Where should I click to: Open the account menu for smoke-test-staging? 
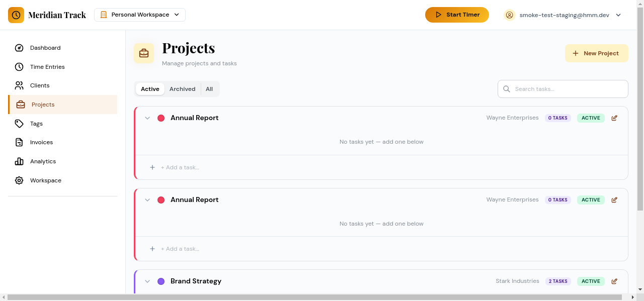pyautogui.click(x=563, y=15)
